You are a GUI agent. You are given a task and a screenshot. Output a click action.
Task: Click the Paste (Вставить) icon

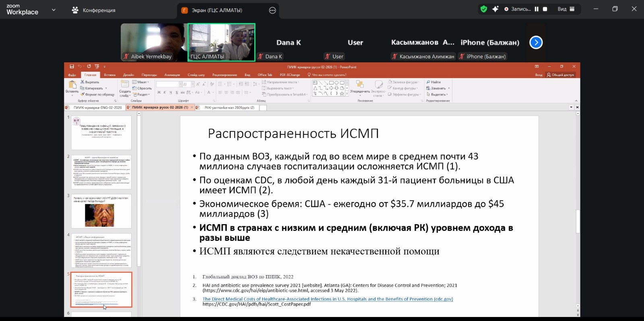(x=72, y=85)
